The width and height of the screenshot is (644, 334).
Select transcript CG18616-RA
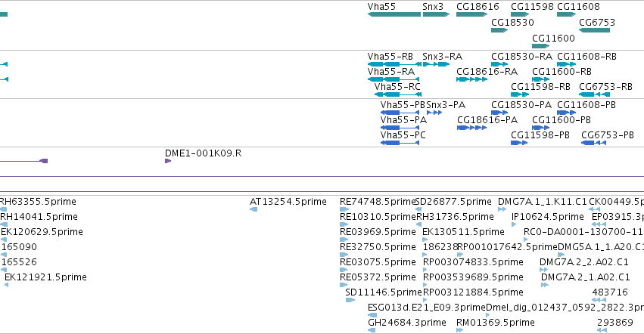472,79
